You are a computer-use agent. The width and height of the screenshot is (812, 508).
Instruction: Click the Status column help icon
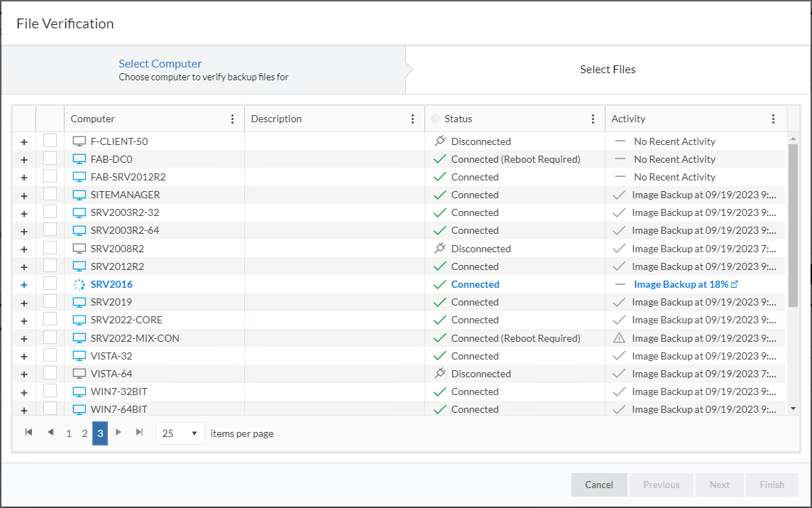[436, 119]
